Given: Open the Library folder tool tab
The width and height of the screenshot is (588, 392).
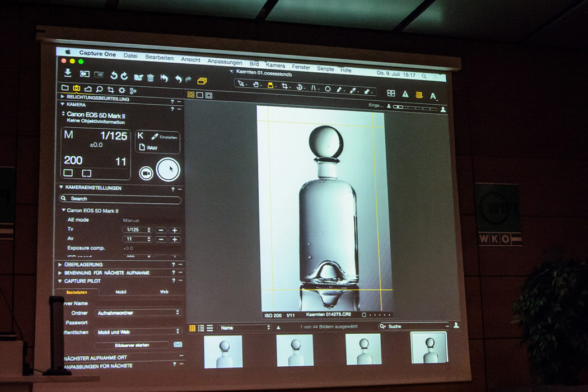Looking at the screenshot, I should pos(65,88).
